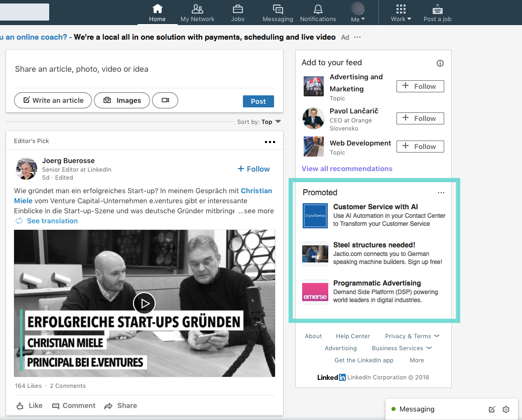Click info icon in Add to your feed

(x=440, y=63)
